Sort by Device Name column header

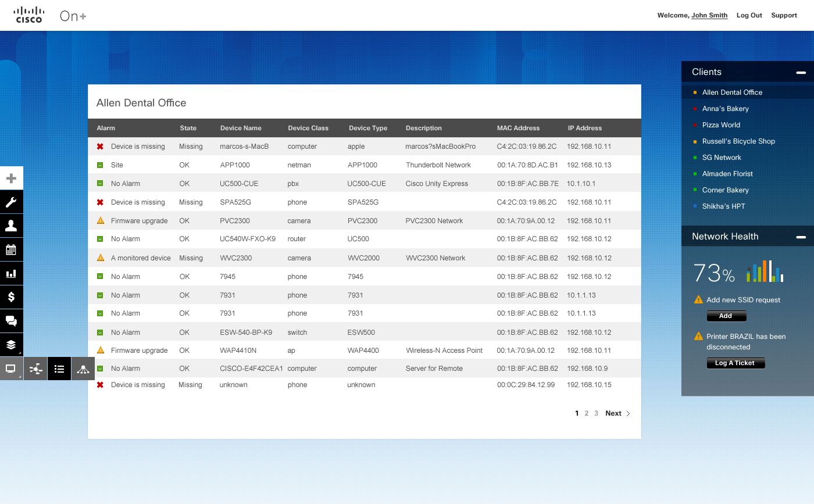[241, 128]
